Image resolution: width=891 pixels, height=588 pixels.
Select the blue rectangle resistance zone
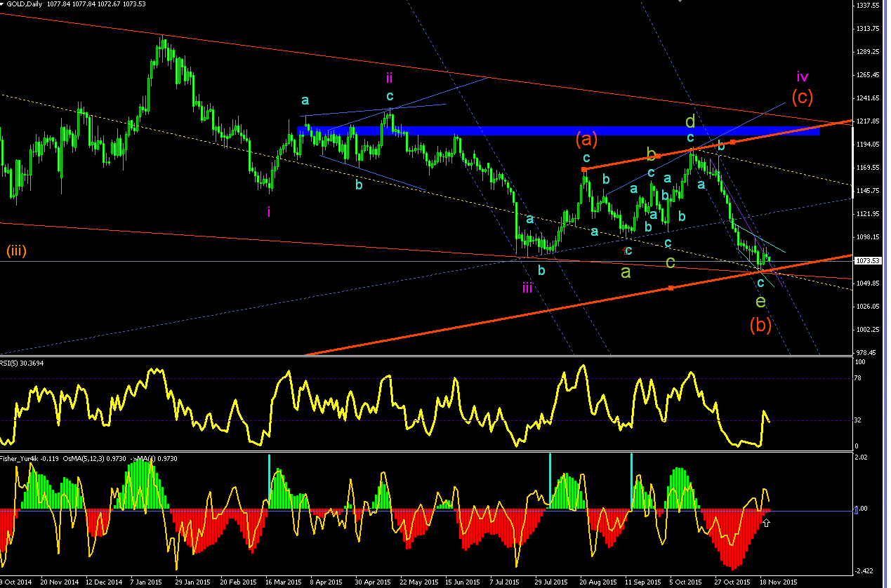[x=558, y=131]
